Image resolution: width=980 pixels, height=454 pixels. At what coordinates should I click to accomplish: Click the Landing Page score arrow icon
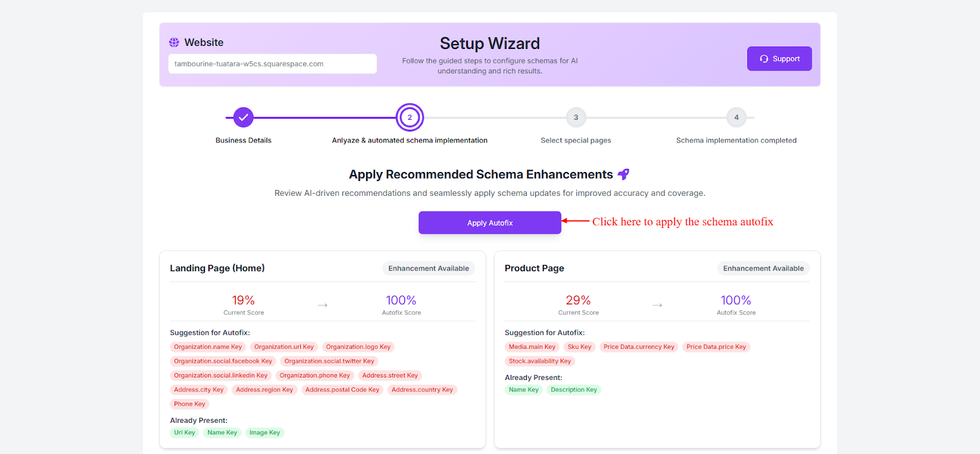(323, 305)
